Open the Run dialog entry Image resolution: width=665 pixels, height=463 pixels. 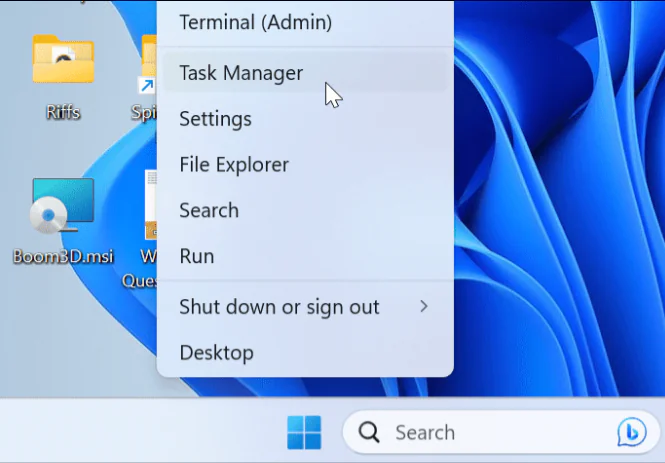coord(305,256)
